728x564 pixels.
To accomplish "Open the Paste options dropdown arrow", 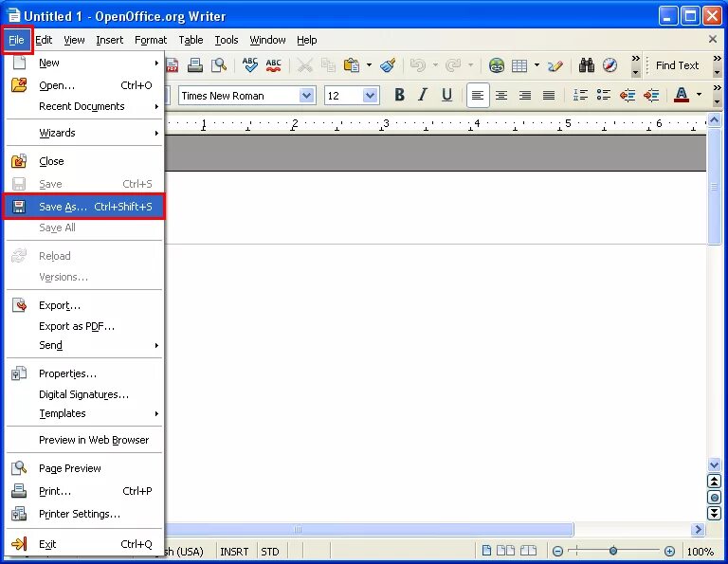I will (x=369, y=65).
